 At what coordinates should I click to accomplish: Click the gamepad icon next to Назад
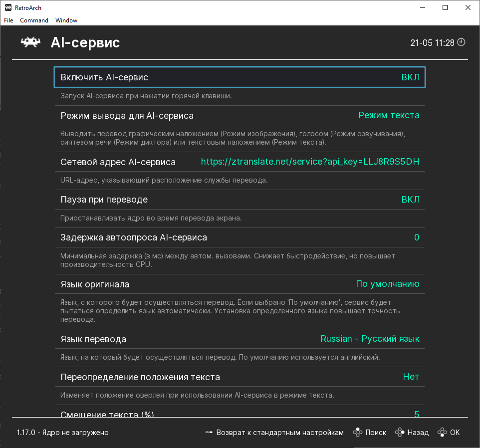point(400,433)
